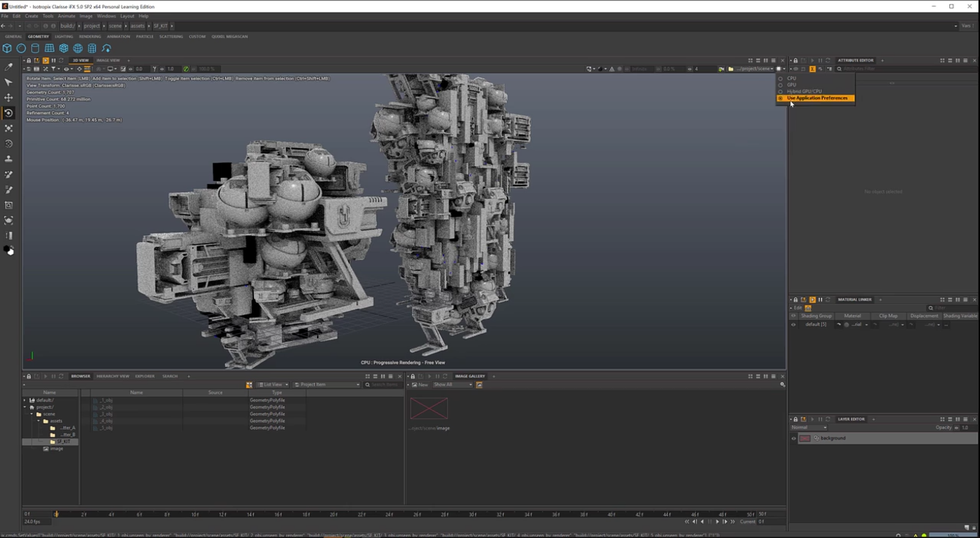The image size is (980, 538).
Task: Create a polybox from the Geometry shelf
Action: click(7, 48)
